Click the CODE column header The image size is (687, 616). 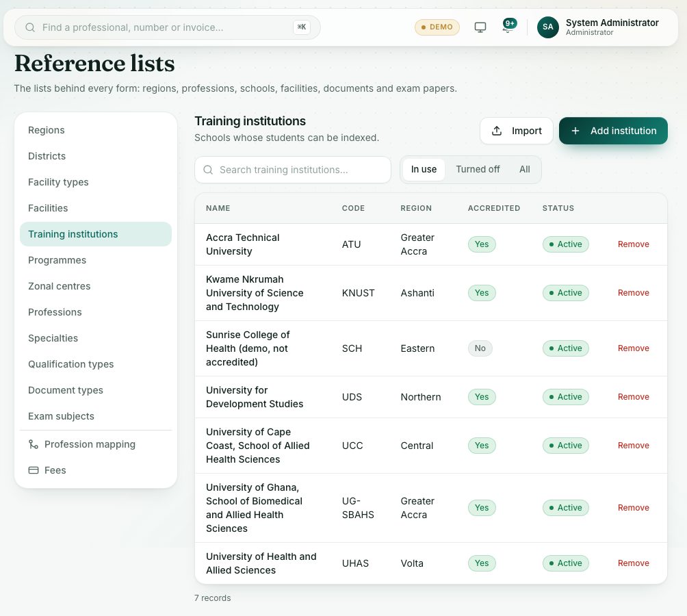[x=353, y=208]
